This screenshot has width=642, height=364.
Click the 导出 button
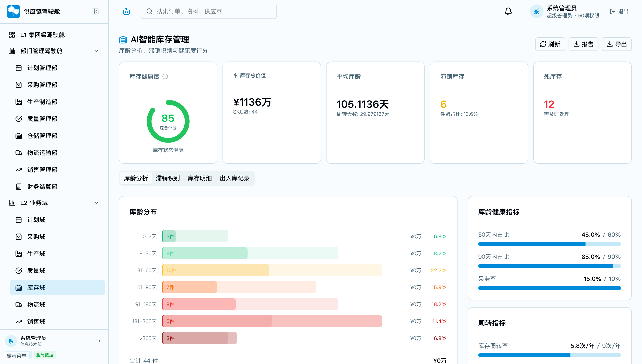pos(617,44)
